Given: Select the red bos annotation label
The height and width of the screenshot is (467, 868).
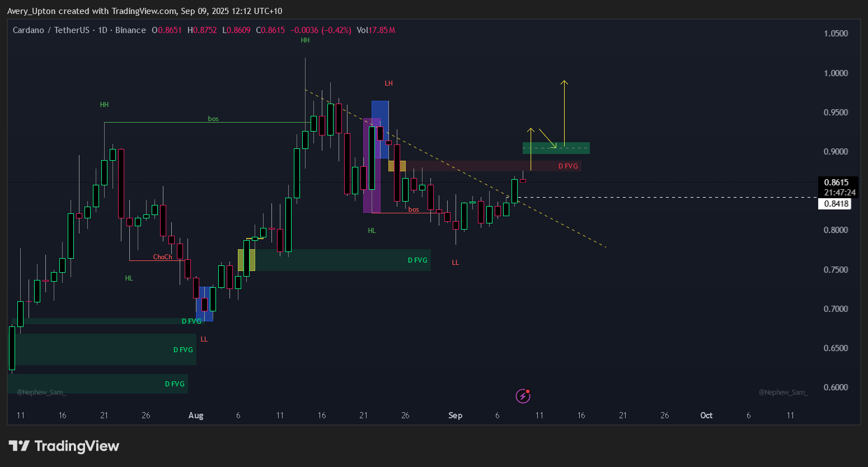Looking at the screenshot, I should 414,209.
